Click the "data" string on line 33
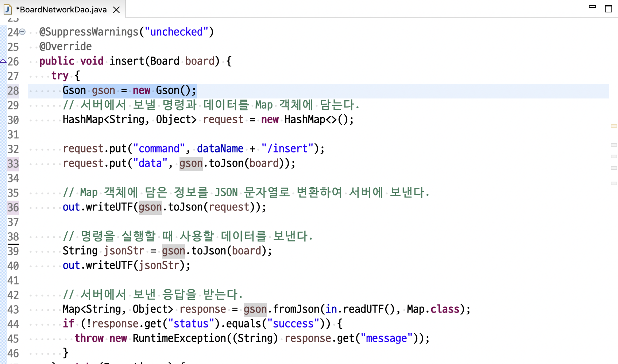The height and width of the screenshot is (364, 618). click(x=150, y=163)
